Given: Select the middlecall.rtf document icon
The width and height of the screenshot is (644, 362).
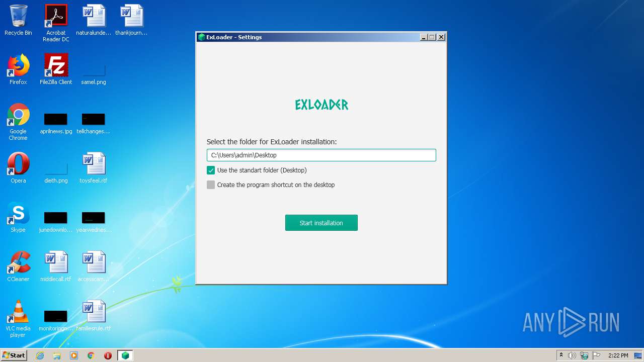Looking at the screenshot, I should [56, 266].
